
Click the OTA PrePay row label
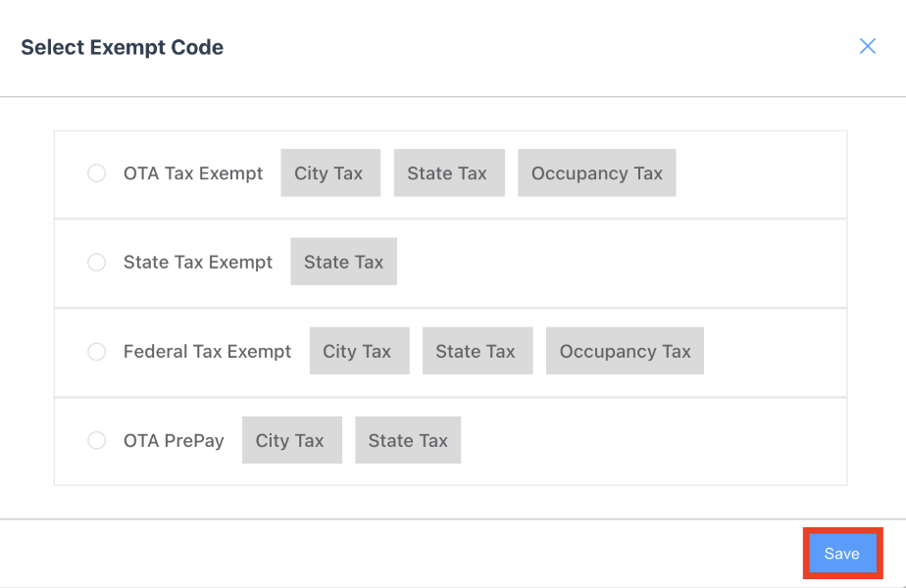pyautogui.click(x=174, y=440)
